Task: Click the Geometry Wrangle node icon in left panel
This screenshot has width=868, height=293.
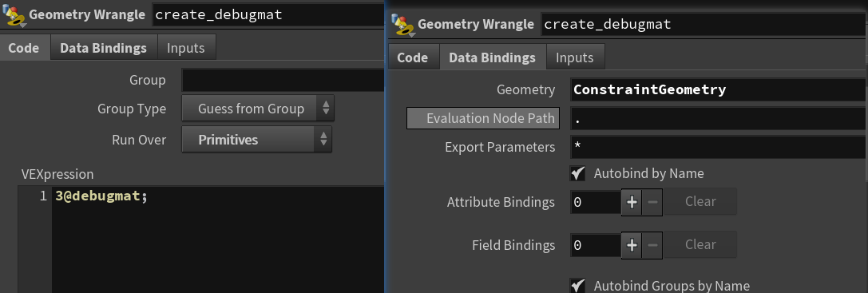Action: [x=14, y=15]
